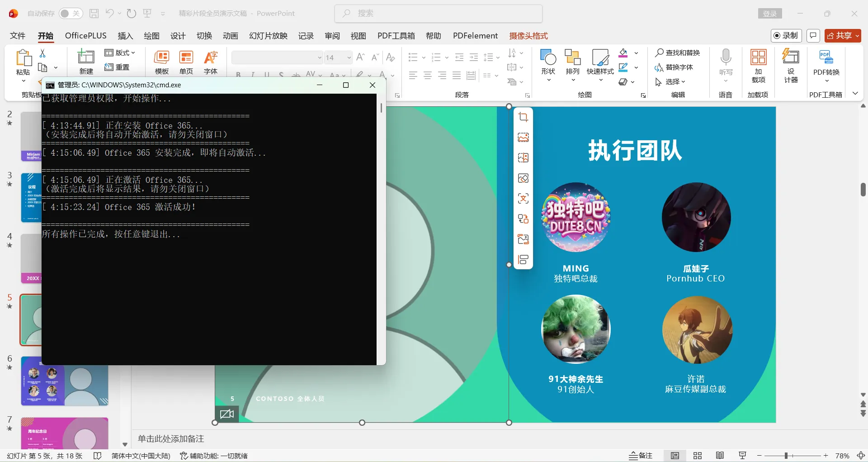Toggle the 自动保存 AutoSave switch

point(71,13)
